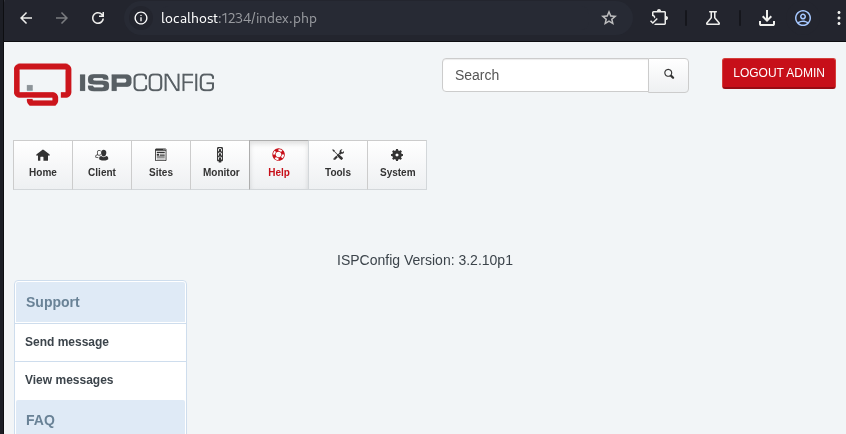The height and width of the screenshot is (434, 846).
Task: Click the LOGOUT ADMIN button
Action: [x=778, y=73]
